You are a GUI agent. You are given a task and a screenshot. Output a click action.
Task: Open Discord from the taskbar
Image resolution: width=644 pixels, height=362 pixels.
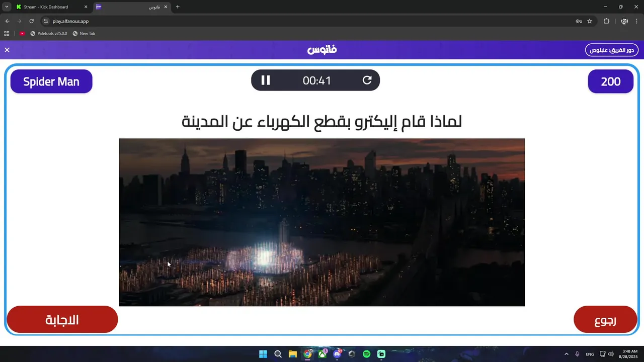337,354
